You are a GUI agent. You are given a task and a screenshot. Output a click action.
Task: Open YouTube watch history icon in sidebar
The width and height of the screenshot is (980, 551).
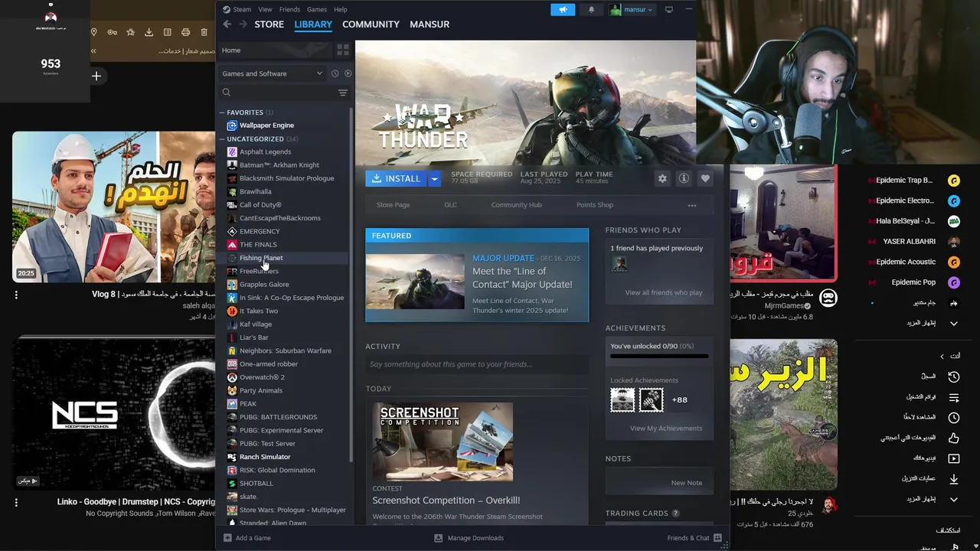pyautogui.click(x=954, y=377)
